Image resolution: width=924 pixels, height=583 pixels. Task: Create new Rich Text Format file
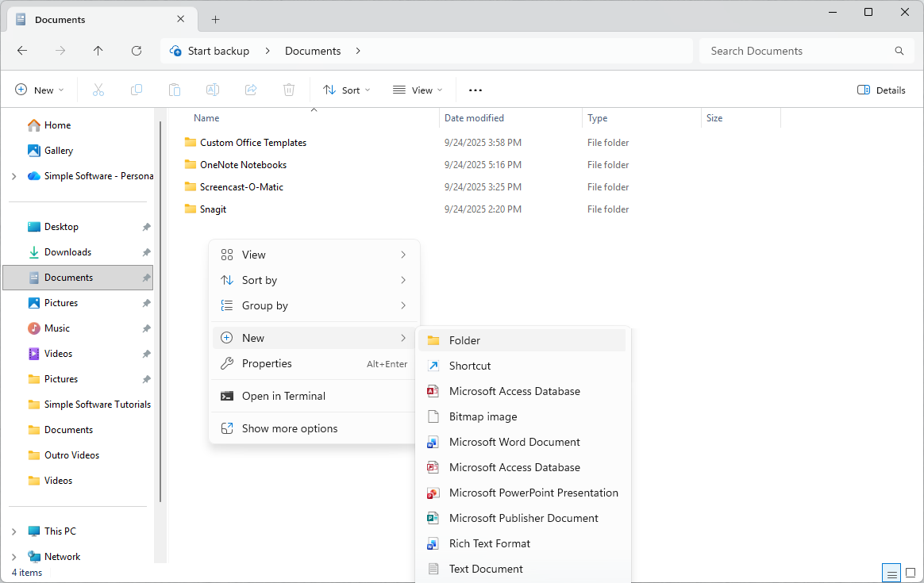522,543
